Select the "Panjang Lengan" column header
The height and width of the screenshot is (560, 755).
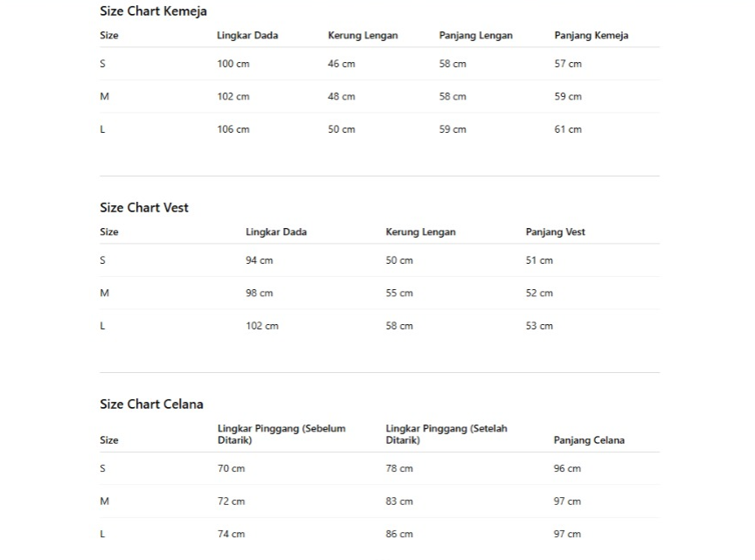pos(475,36)
